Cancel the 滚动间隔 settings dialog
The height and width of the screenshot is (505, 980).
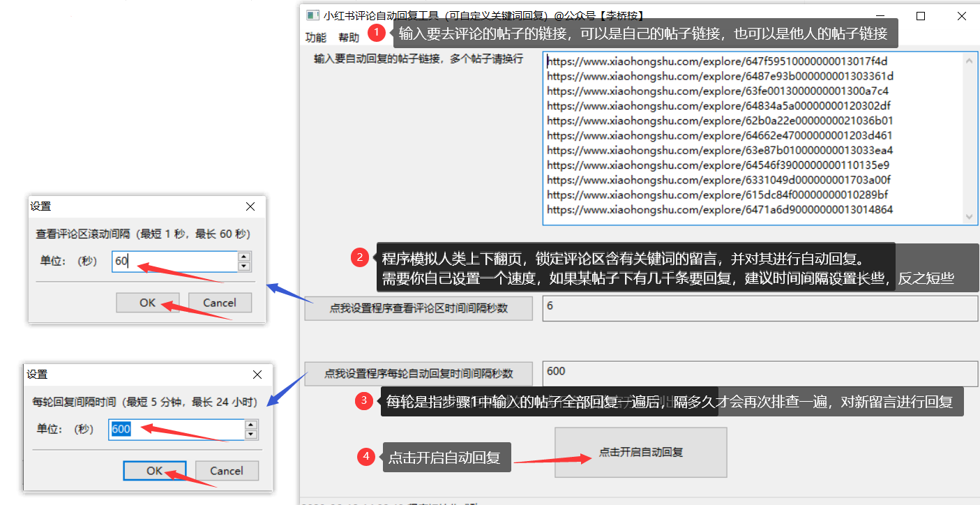220,303
